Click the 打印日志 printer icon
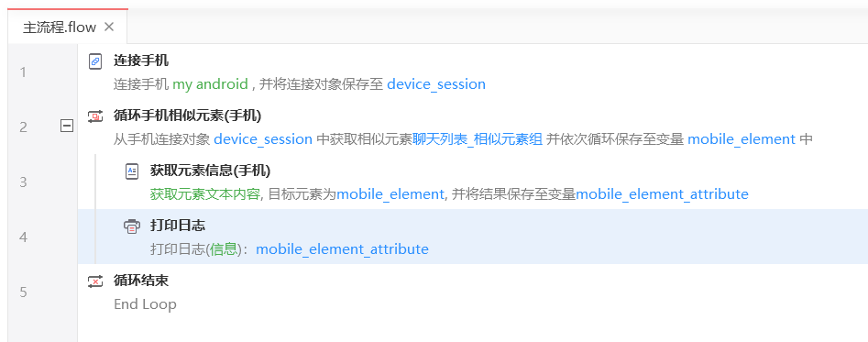 [x=132, y=226]
